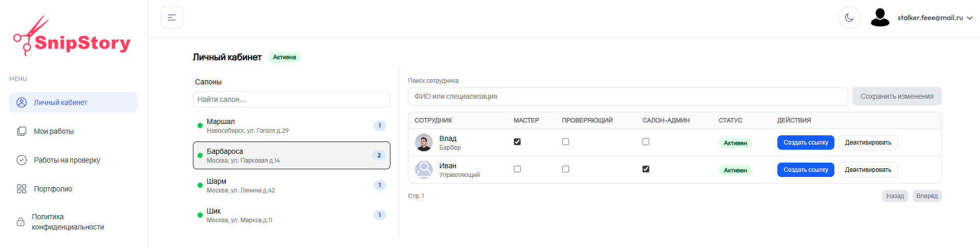Click Активен status badge for Влад

tap(735, 143)
